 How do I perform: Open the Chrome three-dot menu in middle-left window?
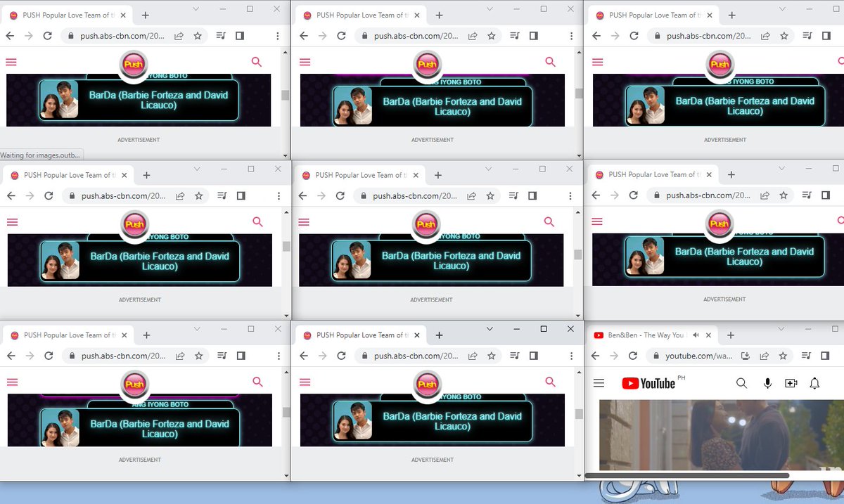point(279,196)
